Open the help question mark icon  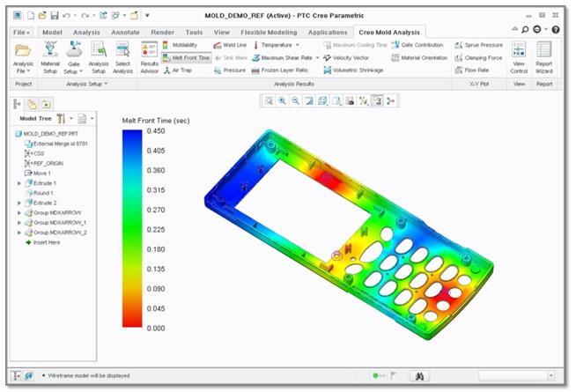pos(556,29)
